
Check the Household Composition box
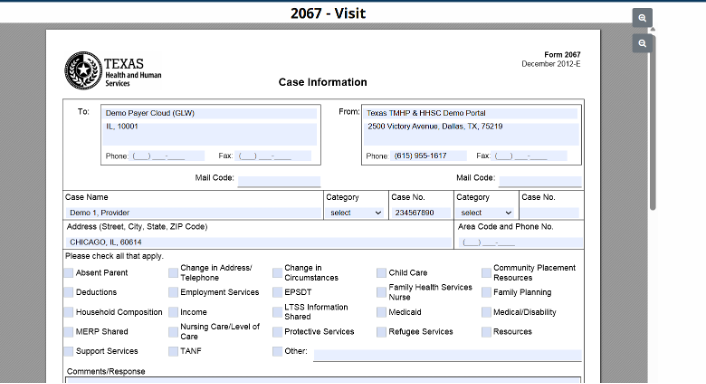coord(68,312)
